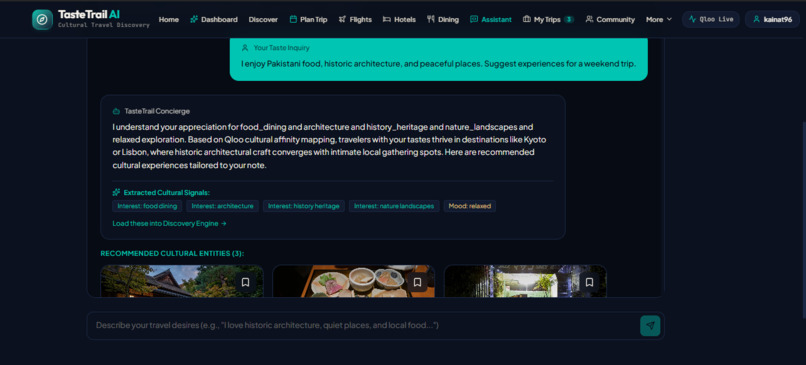Select the Assistant tab
806x365 pixels.
coord(491,20)
